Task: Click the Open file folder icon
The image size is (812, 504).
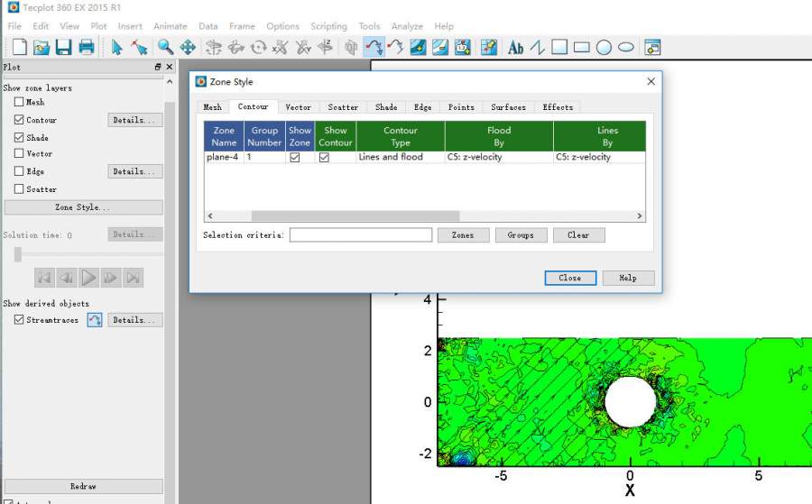Action: point(42,48)
